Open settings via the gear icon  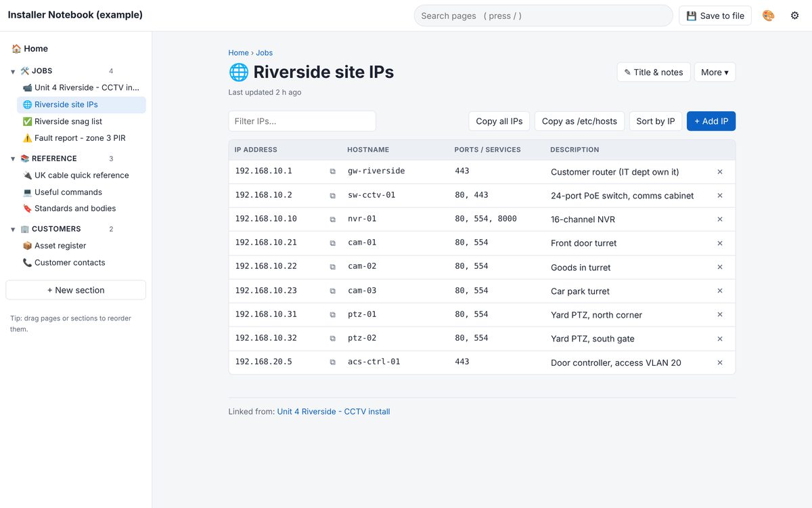[794, 16]
